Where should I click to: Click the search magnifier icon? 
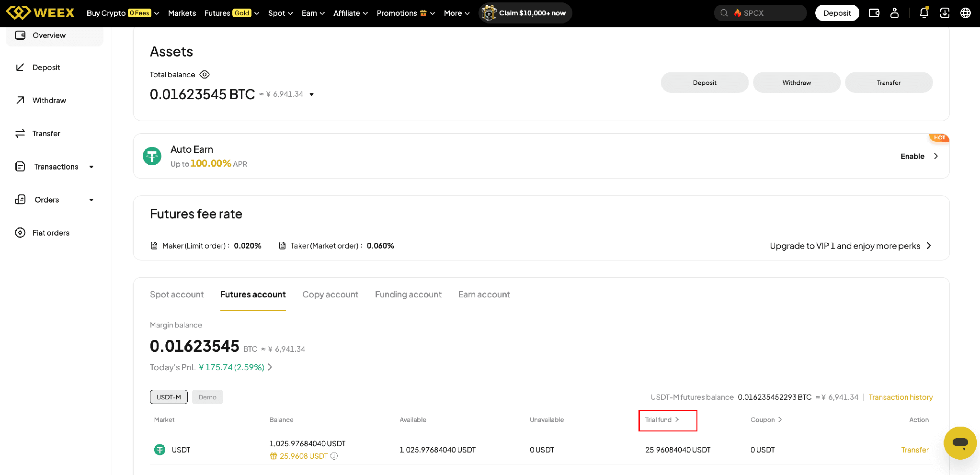point(724,13)
